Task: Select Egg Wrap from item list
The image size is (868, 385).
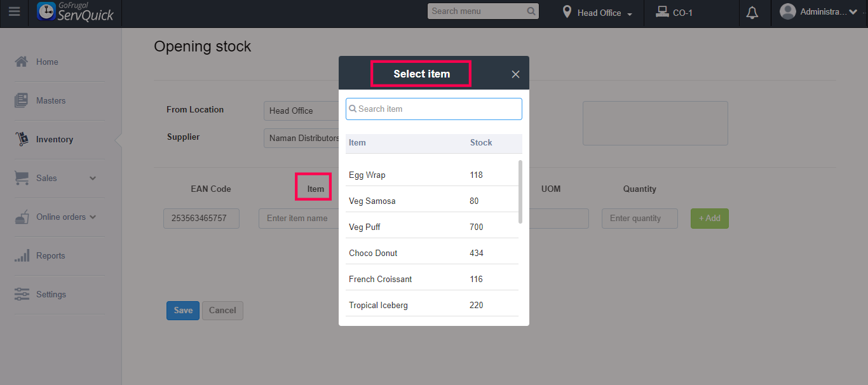Action: [x=367, y=175]
